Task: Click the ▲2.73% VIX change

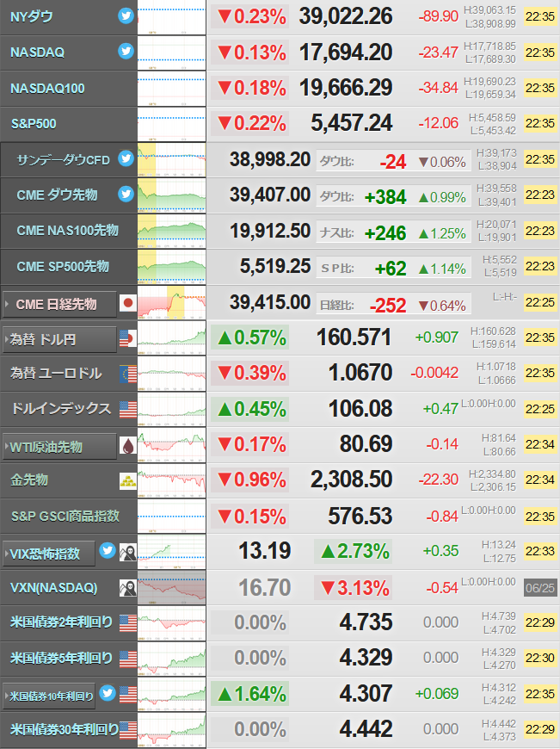Action: tap(354, 551)
